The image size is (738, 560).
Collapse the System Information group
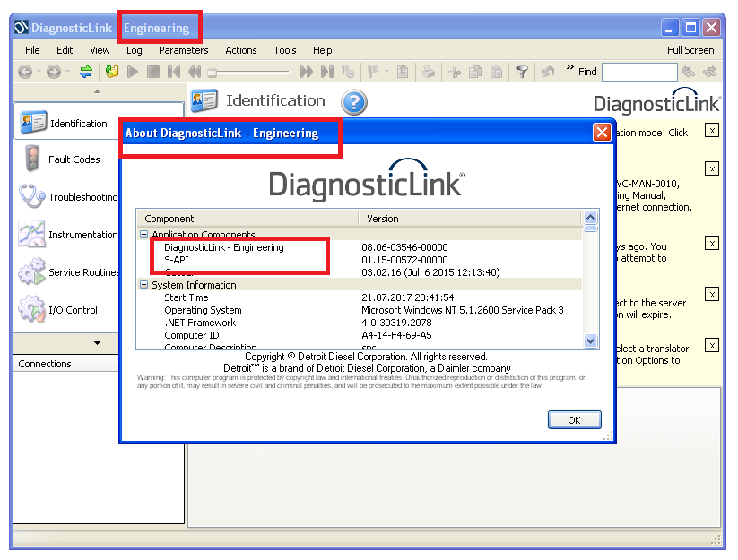pyautogui.click(x=144, y=284)
